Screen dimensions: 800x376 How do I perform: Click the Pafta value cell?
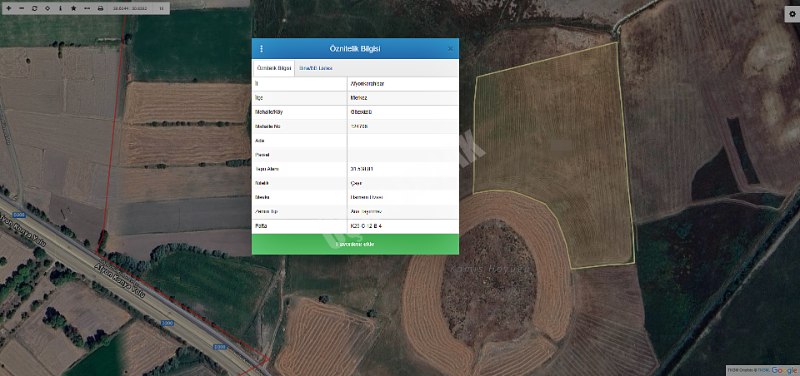tap(403, 226)
